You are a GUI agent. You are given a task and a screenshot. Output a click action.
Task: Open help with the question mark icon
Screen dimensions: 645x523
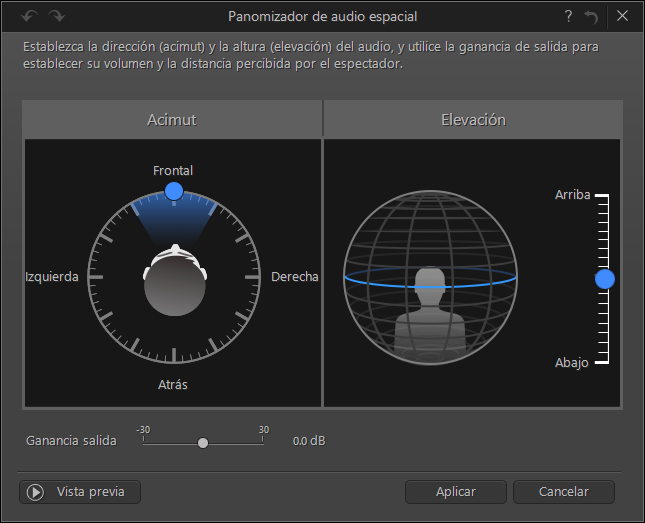pyautogui.click(x=568, y=16)
